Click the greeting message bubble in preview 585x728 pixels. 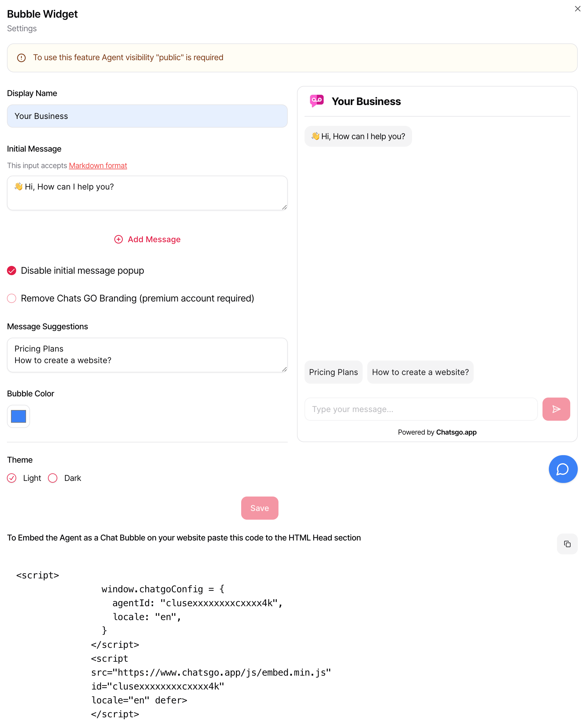click(358, 136)
